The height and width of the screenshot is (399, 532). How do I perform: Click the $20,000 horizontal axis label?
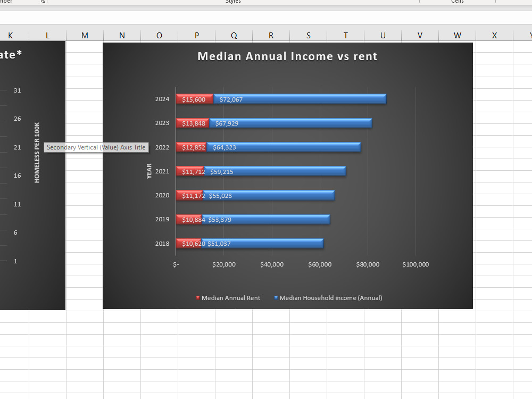tap(224, 264)
